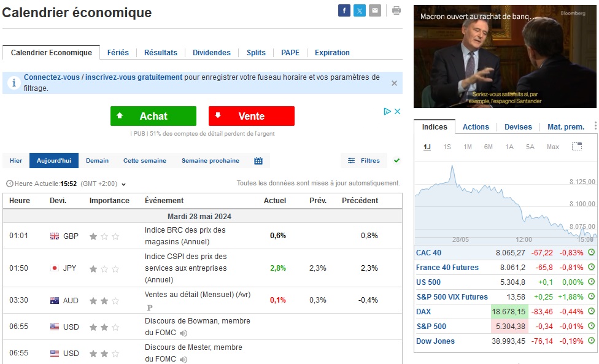Click the clock icon on the DAX row
The width and height of the screenshot is (599, 364).
point(592,311)
